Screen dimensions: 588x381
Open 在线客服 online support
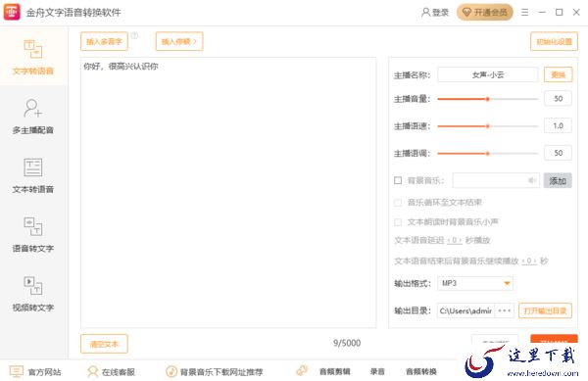pos(119,372)
